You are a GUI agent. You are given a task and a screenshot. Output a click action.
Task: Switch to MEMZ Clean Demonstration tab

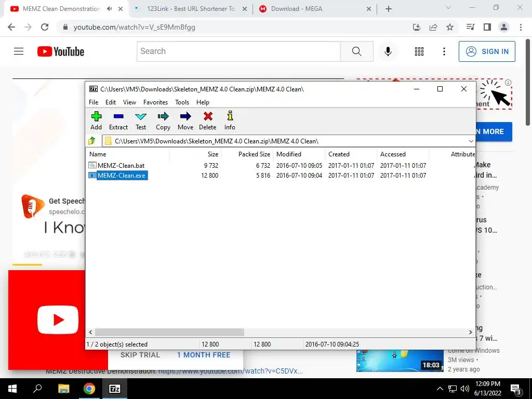coord(61,9)
